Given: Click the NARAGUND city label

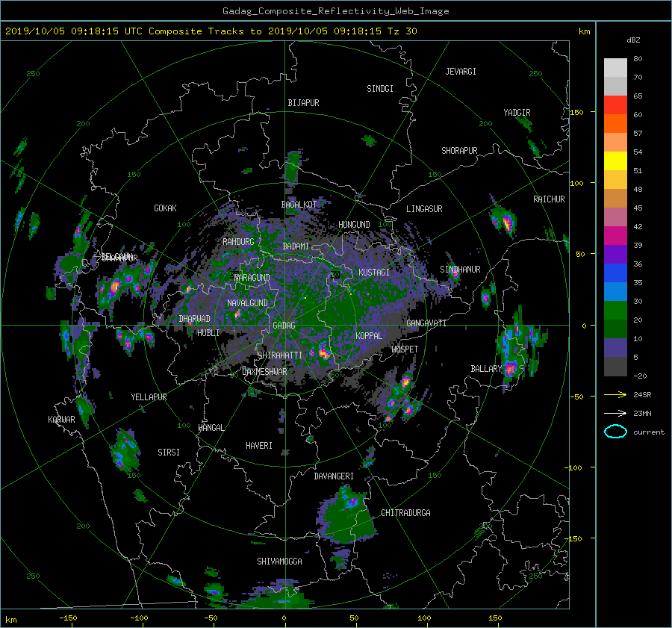Looking at the screenshot, I should pyautogui.click(x=252, y=277).
